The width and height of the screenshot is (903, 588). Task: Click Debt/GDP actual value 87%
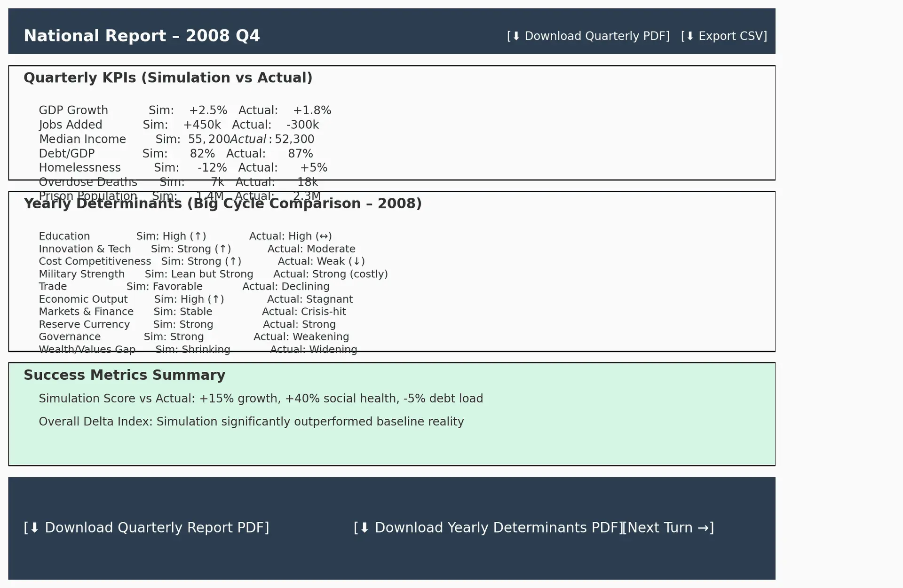point(301,154)
